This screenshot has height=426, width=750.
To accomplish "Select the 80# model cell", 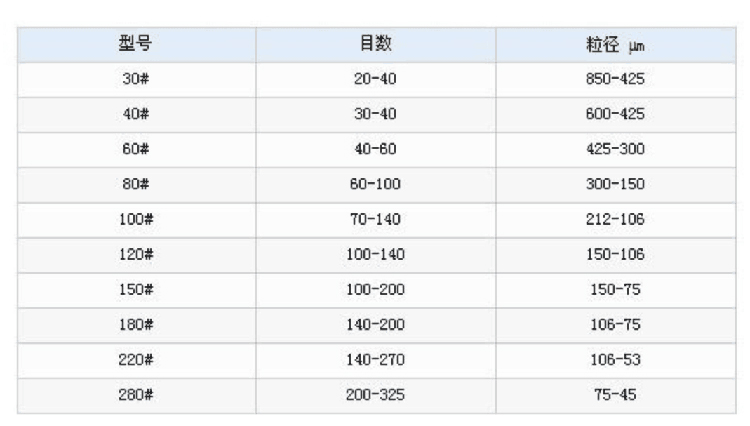I will (136, 184).
